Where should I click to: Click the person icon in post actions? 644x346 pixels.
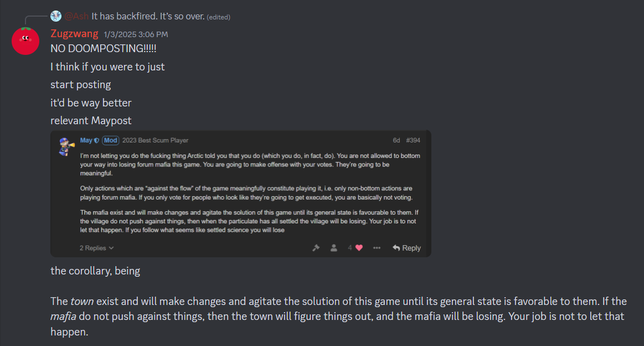333,248
